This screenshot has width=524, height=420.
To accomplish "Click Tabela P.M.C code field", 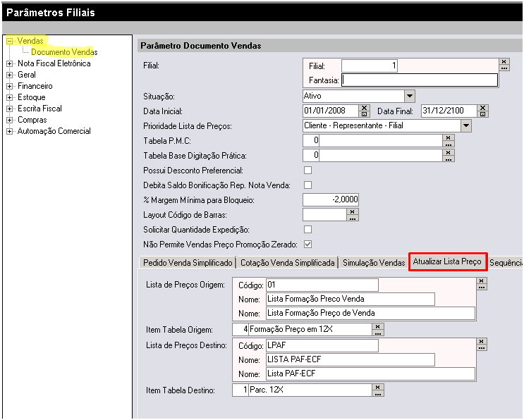I will point(311,140).
